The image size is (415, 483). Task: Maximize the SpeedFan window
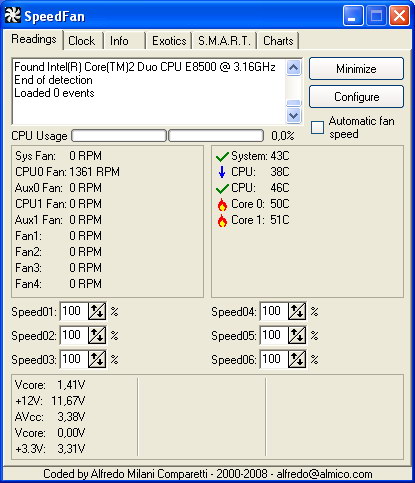point(376,16)
